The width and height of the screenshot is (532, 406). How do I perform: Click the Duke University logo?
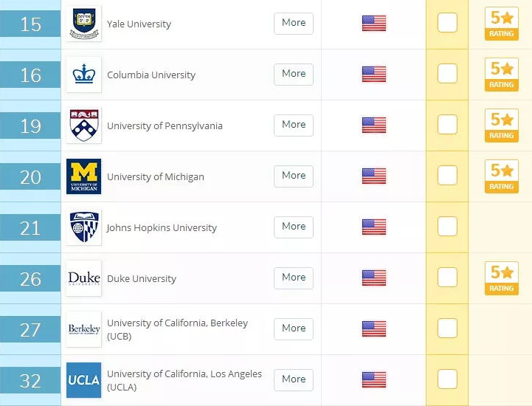coord(84,278)
